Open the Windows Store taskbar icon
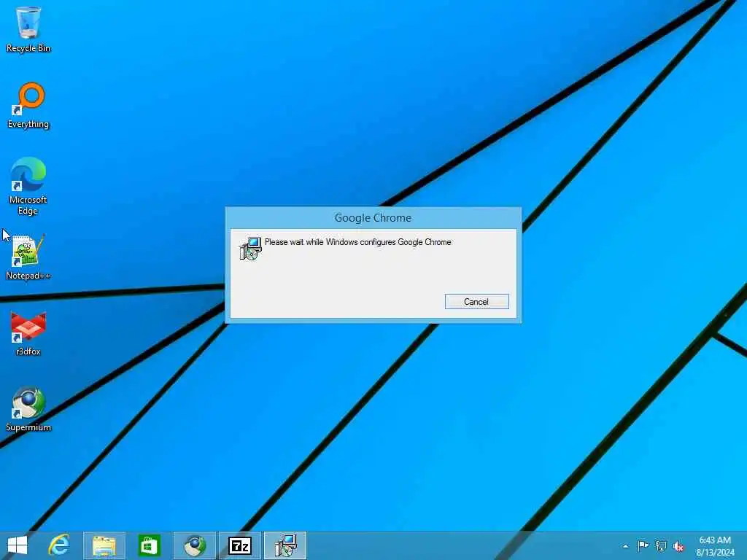This screenshot has width=747, height=560. [x=149, y=545]
